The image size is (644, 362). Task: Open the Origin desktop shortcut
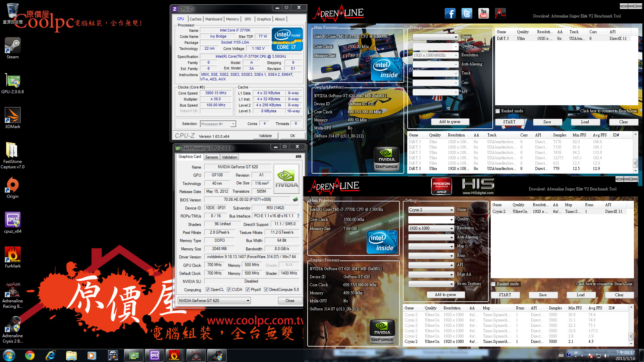tap(13, 187)
